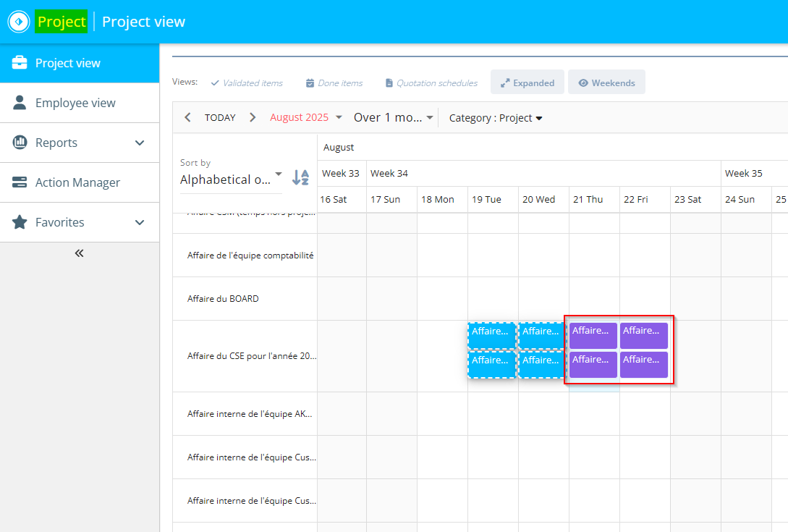Open the Category : Project dropdown
The height and width of the screenshot is (532, 788).
(x=496, y=118)
